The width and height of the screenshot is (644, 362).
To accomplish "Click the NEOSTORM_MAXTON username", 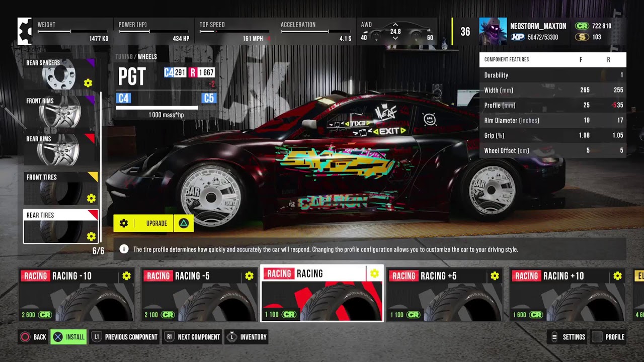I will pyautogui.click(x=538, y=26).
